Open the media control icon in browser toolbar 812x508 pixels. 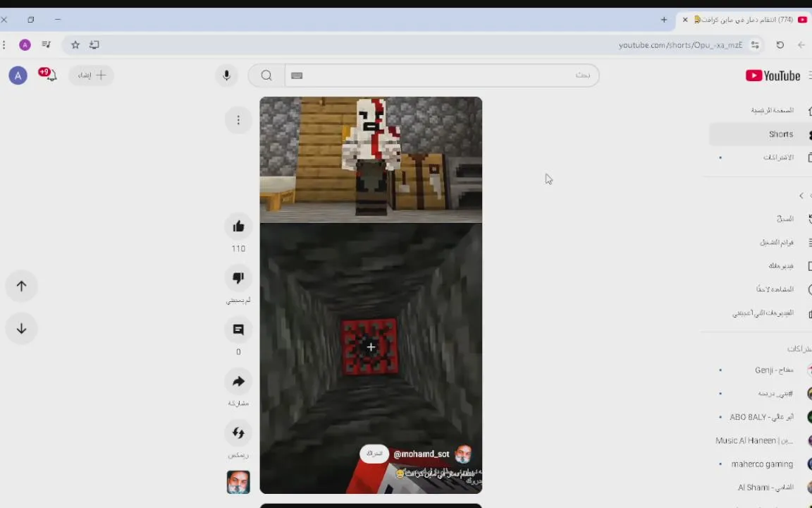point(46,45)
